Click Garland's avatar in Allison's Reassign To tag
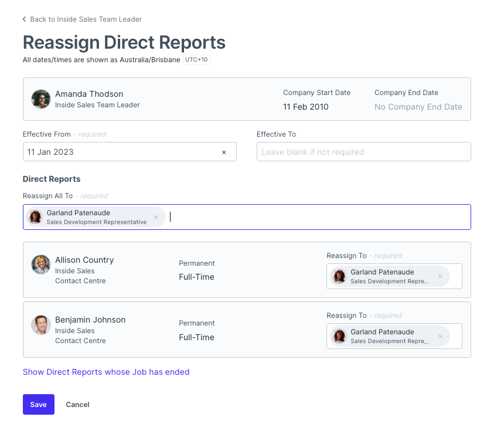The image size is (504, 444). click(339, 276)
